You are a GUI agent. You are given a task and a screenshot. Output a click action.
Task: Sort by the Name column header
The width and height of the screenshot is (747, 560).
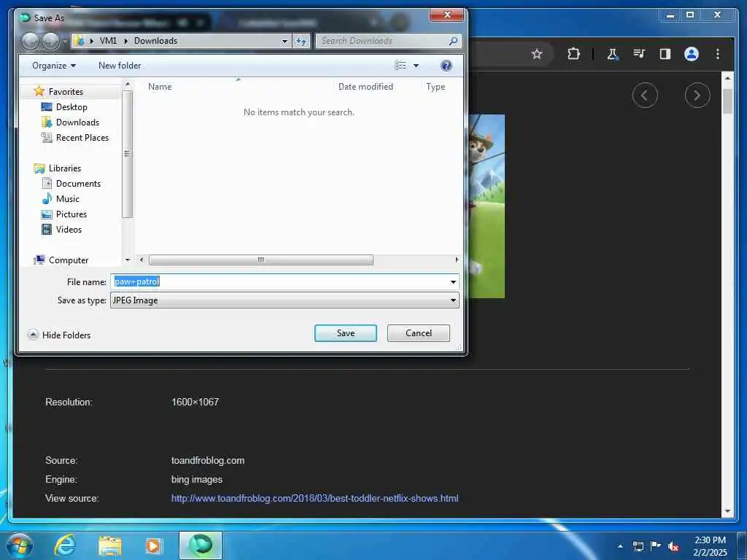160,87
